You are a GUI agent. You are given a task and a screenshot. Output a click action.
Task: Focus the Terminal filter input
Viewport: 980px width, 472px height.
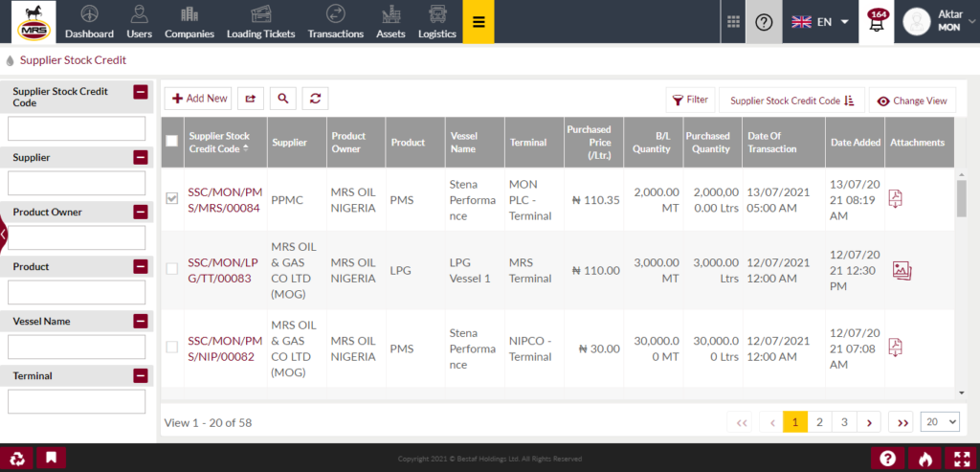pyautogui.click(x=77, y=401)
